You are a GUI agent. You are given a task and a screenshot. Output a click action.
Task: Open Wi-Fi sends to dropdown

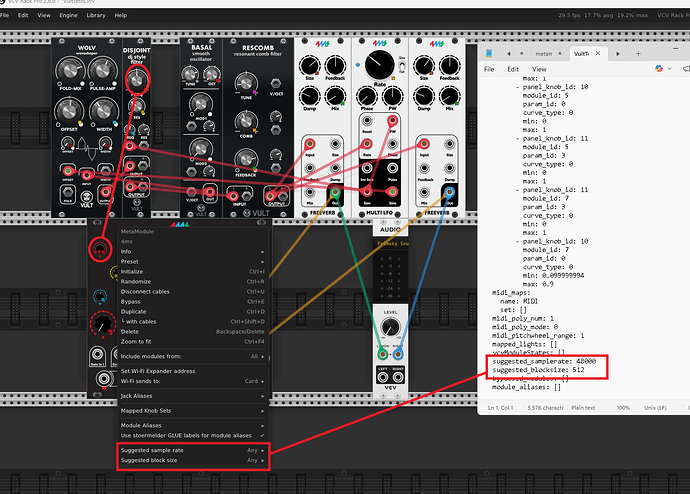pos(193,381)
